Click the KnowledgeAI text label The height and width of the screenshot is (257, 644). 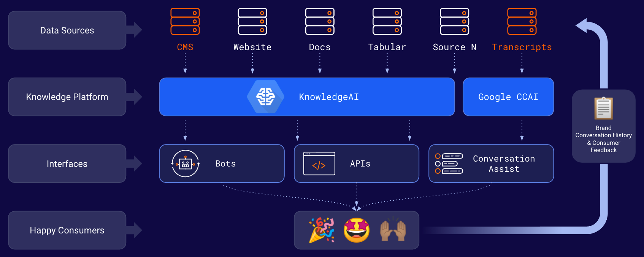(329, 97)
